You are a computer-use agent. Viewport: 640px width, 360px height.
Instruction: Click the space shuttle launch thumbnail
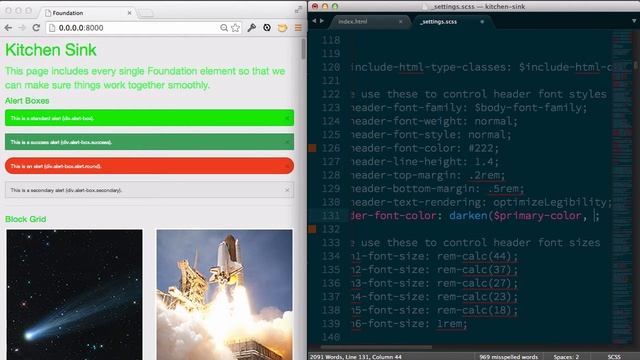pos(224,294)
